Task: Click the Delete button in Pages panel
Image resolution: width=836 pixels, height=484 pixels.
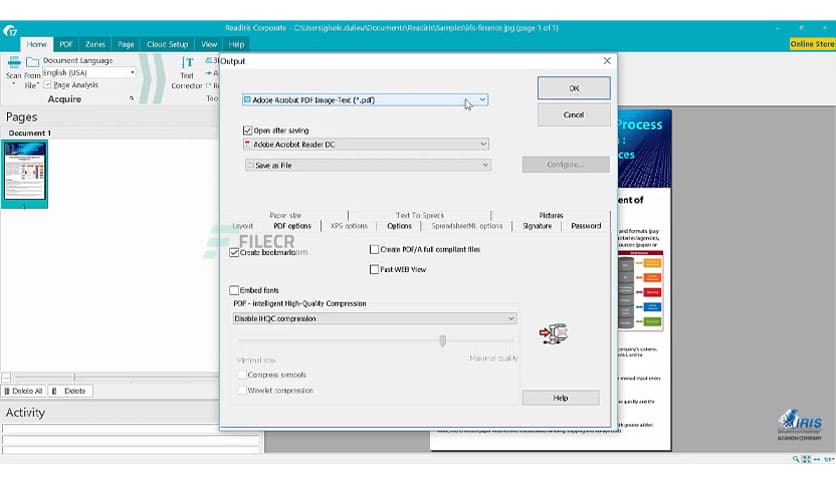Action: tap(70, 391)
